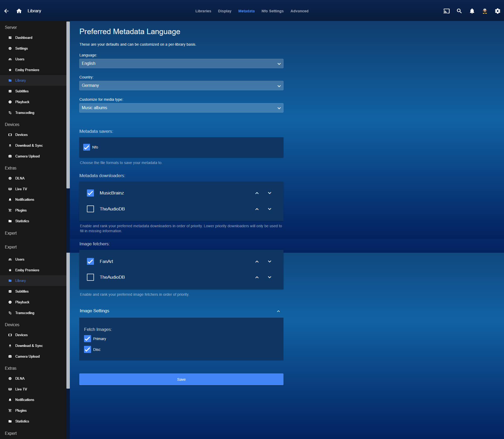
Task: Open Plugins in lower sidebar copy
Action: (x=33, y=411)
